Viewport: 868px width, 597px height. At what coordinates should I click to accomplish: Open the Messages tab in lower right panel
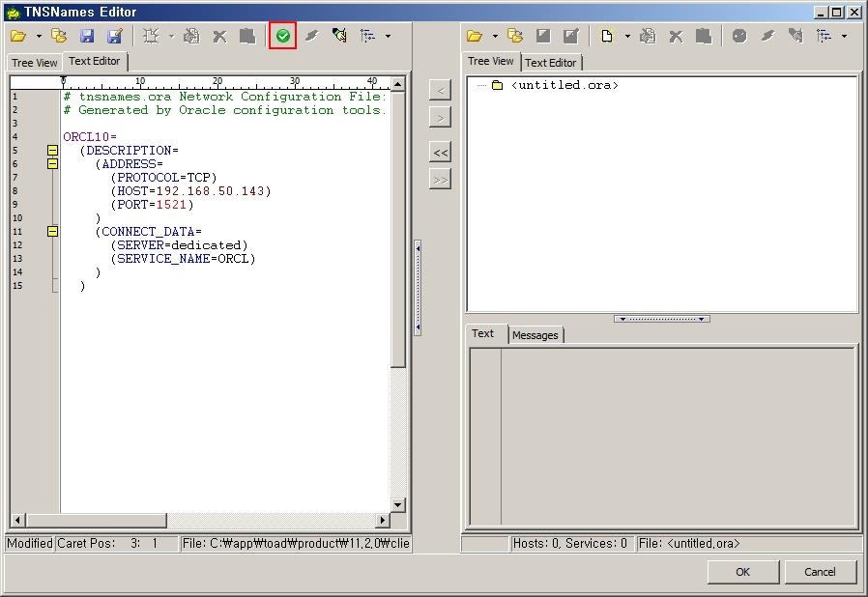(535, 335)
